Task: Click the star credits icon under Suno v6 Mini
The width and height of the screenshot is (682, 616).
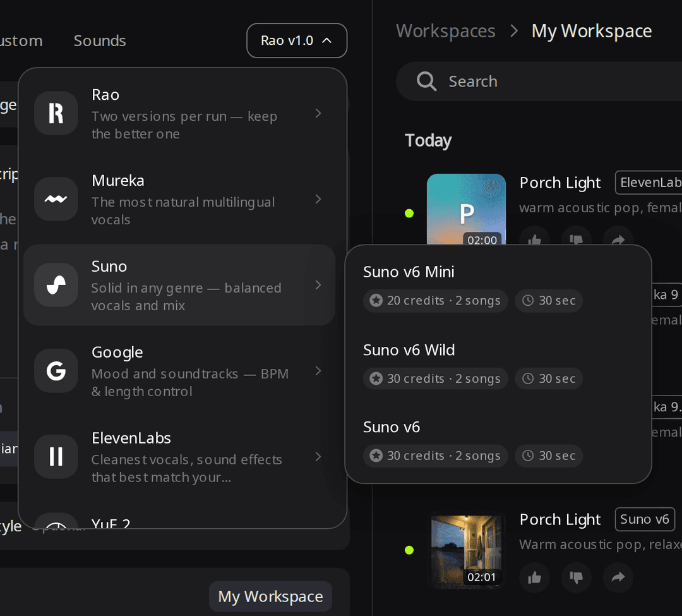Action: (376, 300)
